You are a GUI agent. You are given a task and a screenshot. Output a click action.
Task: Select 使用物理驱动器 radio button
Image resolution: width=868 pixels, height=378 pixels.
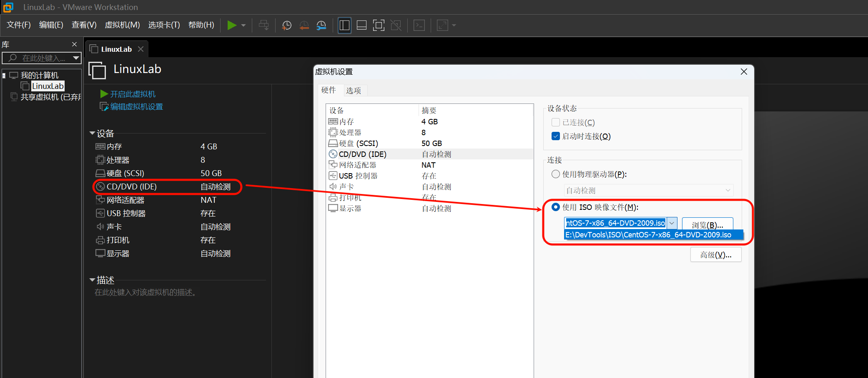[555, 174]
